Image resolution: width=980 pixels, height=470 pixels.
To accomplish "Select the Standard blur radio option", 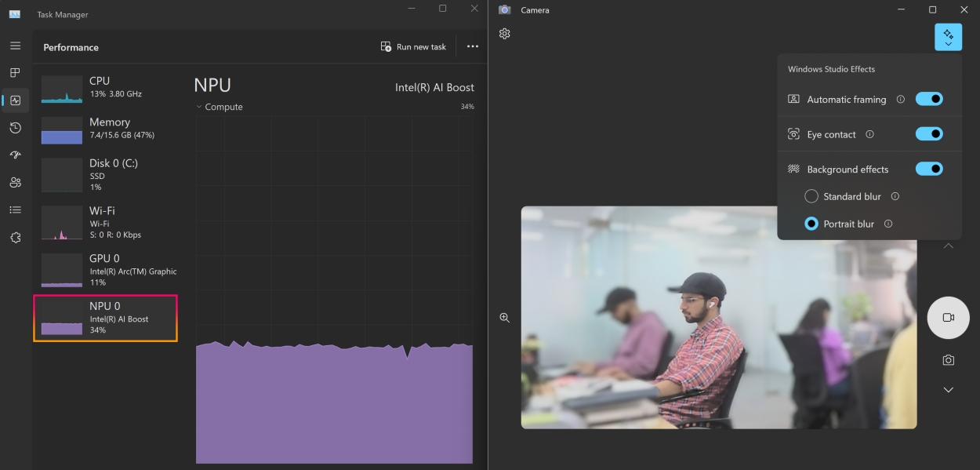I will 811,196.
